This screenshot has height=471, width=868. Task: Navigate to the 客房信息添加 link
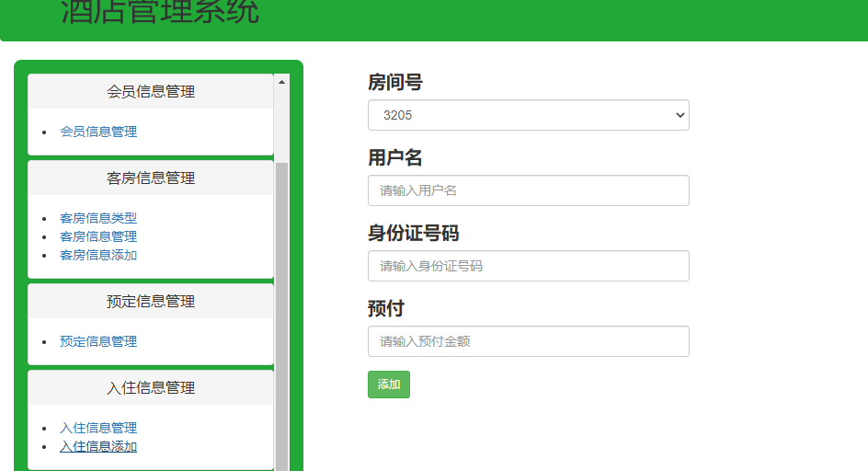(x=98, y=255)
